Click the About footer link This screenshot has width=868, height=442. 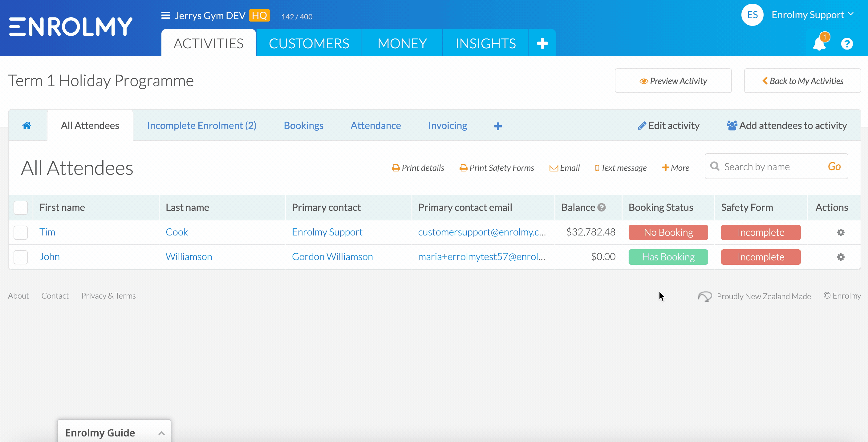18,295
